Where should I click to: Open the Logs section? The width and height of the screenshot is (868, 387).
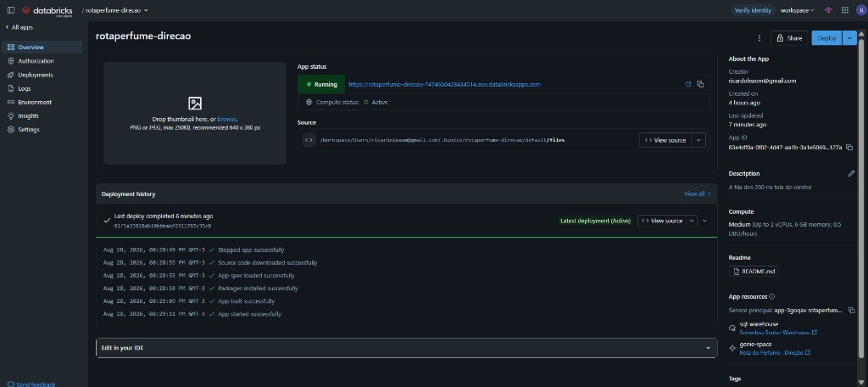pos(42,89)
